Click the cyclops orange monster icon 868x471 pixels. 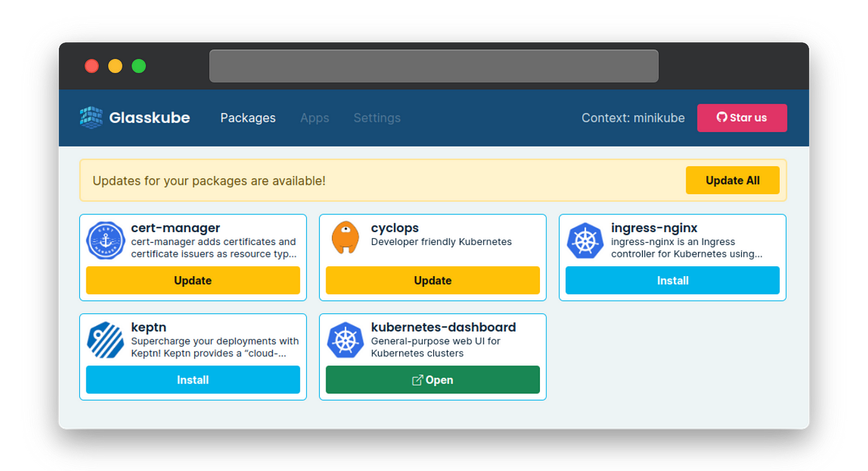[x=345, y=238]
